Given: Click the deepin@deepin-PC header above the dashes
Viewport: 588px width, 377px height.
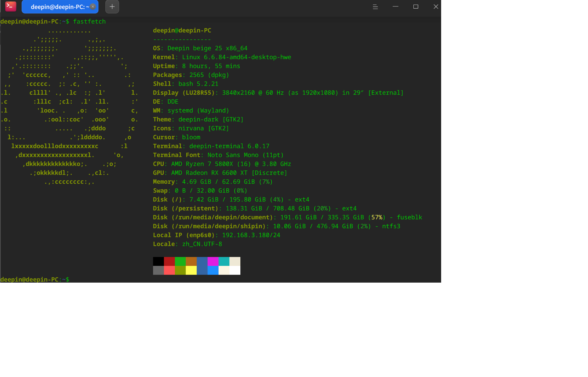Looking at the screenshot, I should (x=182, y=30).
